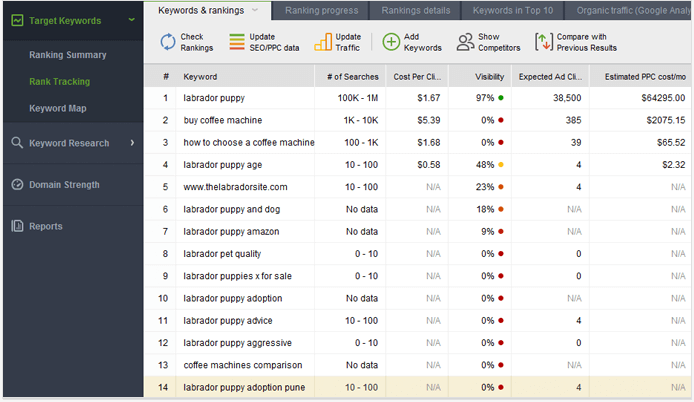Click the 48% visibility value
Viewport: 694px width, 402px height.
tap(485, 165)
